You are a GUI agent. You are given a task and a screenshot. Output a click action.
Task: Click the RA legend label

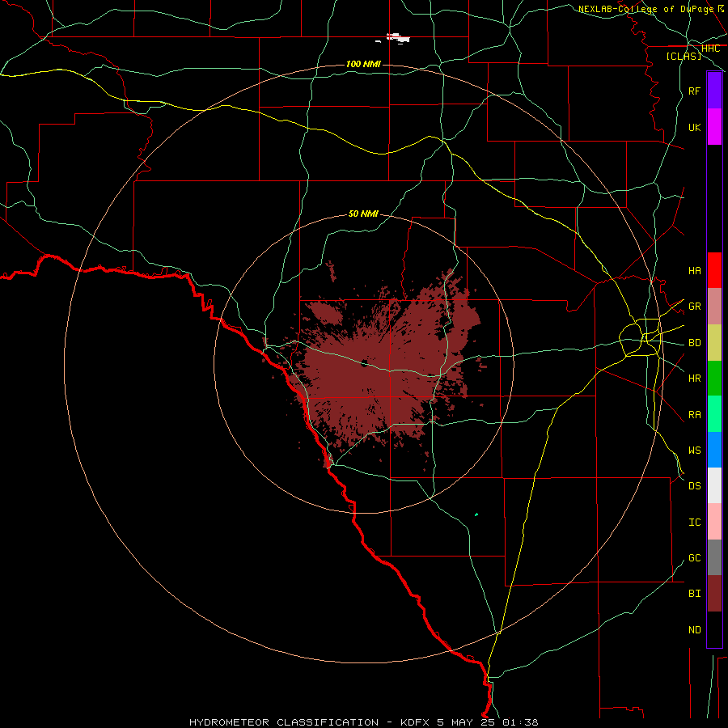694,415
